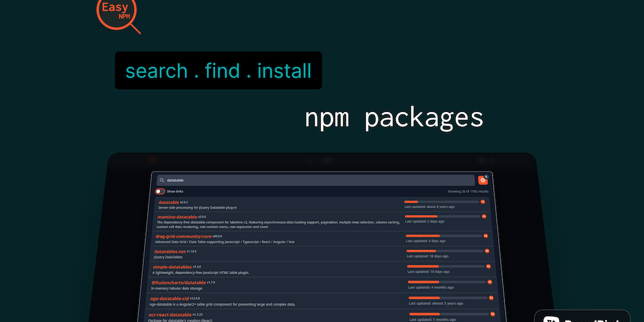Click the 'Show links' label text
This screenshot has width=644, height=322.
pos(175,191)
